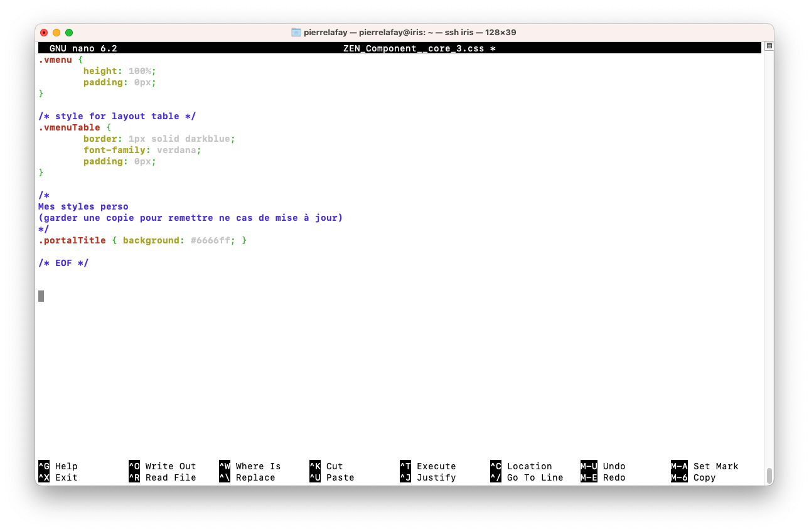809x532 pixels.
Task: Click the folder icon in the title bar
Action: (x=296, y=33)
